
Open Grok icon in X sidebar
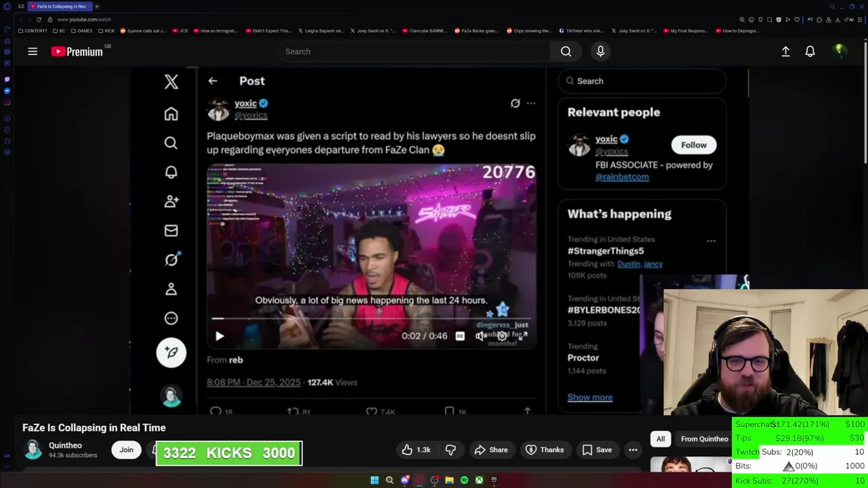tap(171, 260)
